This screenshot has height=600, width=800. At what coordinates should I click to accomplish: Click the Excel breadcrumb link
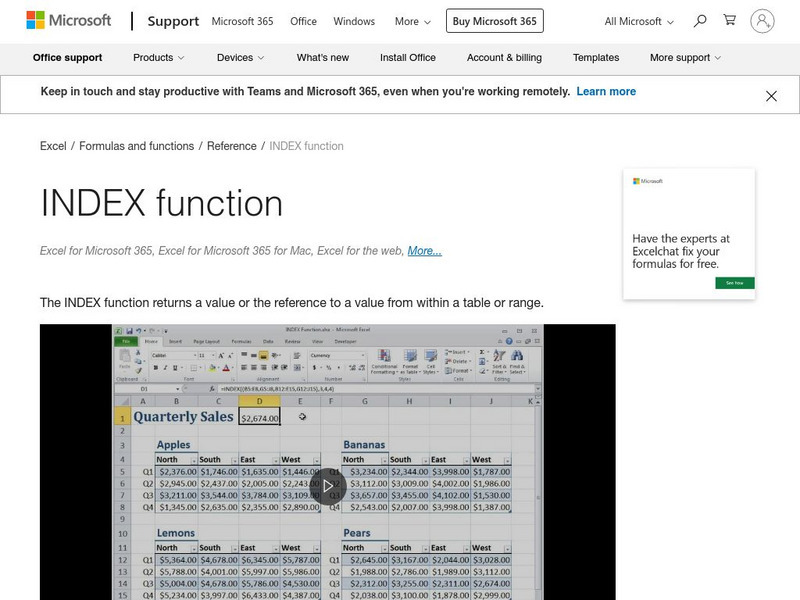click(x=53, y=146)
